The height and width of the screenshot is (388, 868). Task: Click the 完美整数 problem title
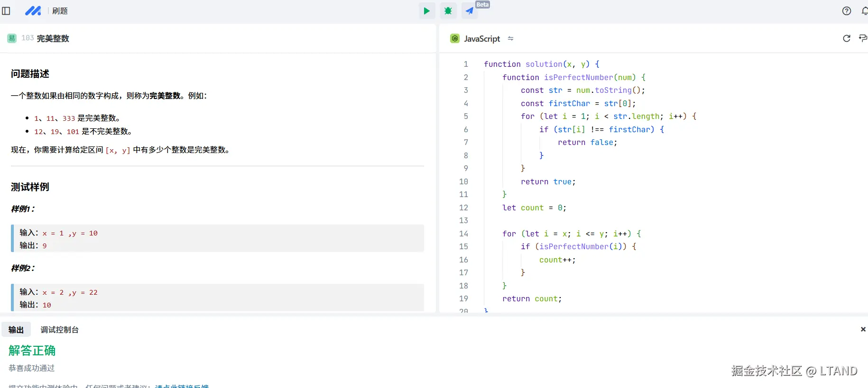[x=53, y=38]
